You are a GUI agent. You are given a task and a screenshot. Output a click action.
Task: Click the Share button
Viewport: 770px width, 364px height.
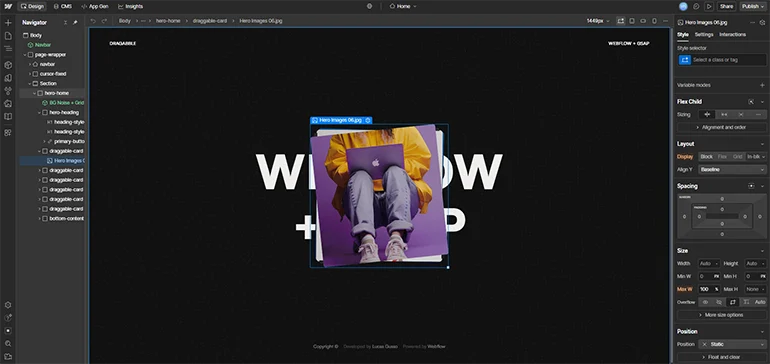[726, 6]
